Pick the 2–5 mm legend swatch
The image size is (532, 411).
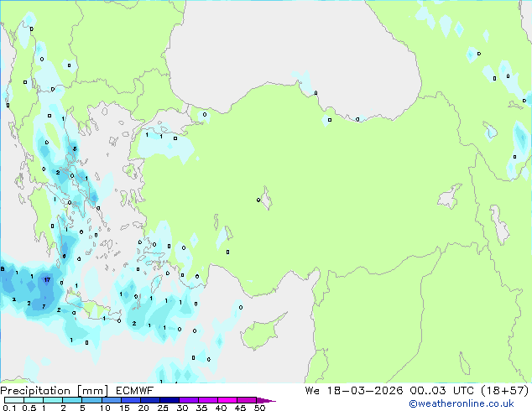[72, 400]
